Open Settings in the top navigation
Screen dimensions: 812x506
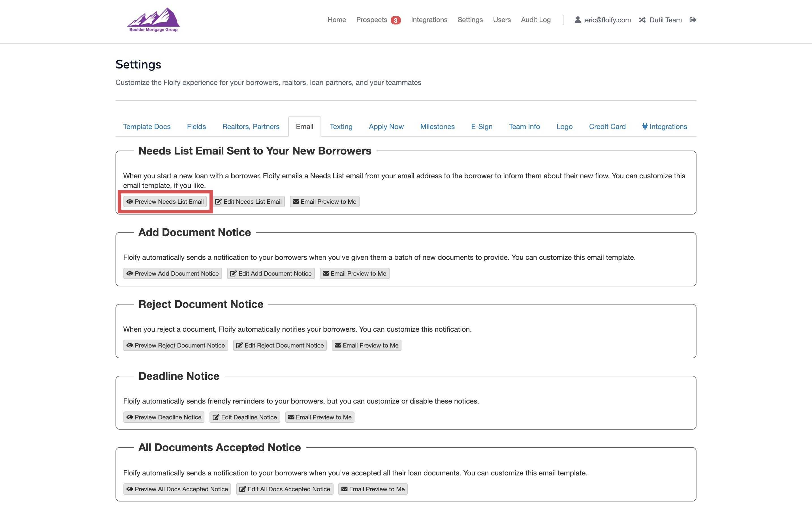click(470, 20)
